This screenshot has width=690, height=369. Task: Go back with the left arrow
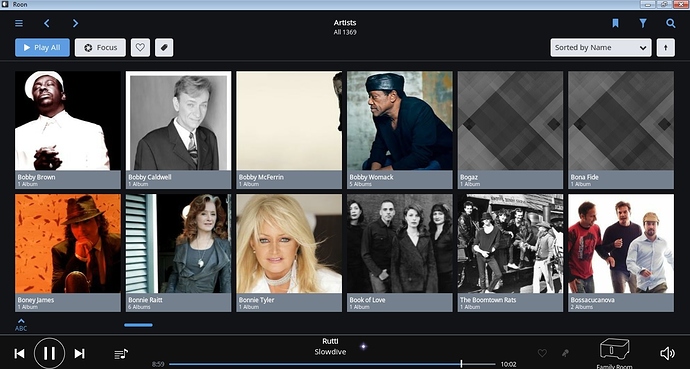coord(47,23)
